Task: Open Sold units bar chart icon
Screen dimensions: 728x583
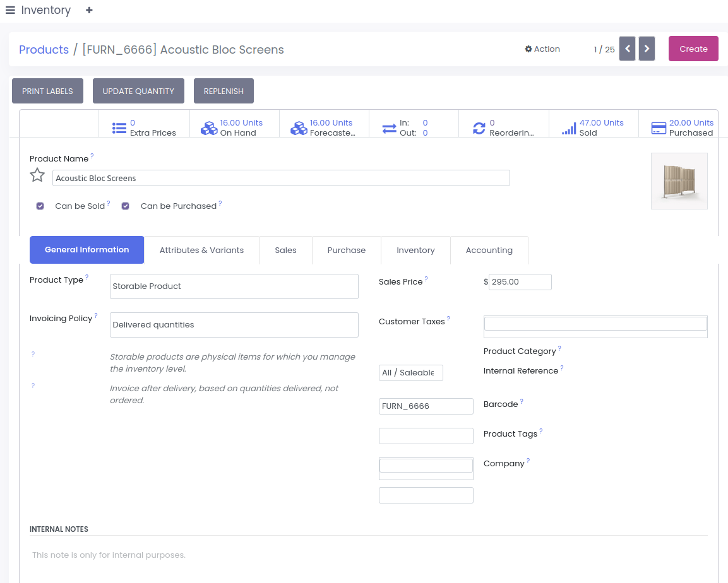Action: 569,128
